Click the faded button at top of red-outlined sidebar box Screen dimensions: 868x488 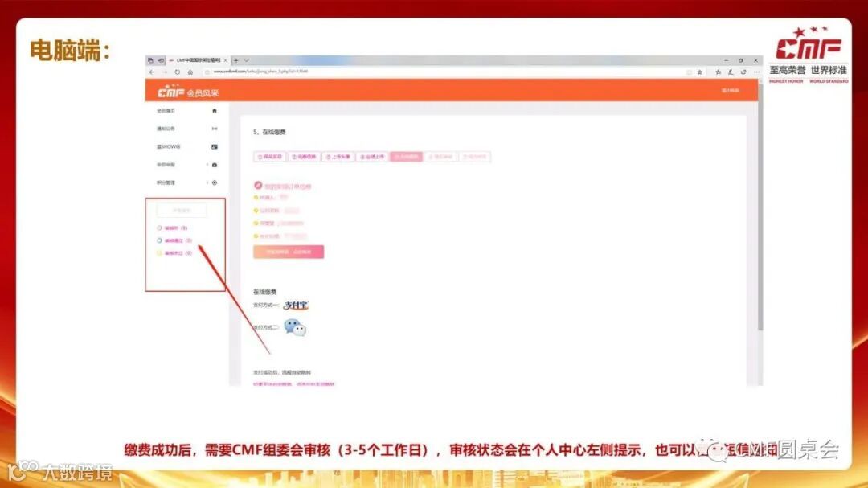pos(182,211)
